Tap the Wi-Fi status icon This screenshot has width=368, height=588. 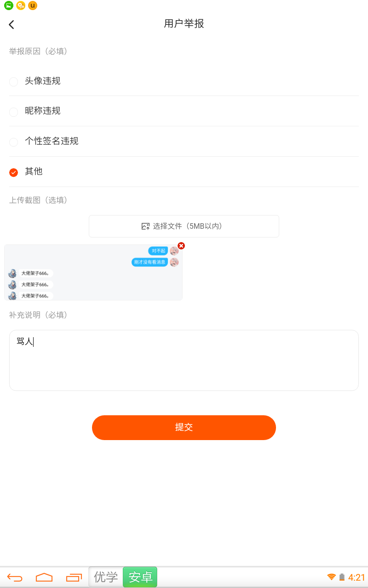pyautogui.click(x=331, y=577)
